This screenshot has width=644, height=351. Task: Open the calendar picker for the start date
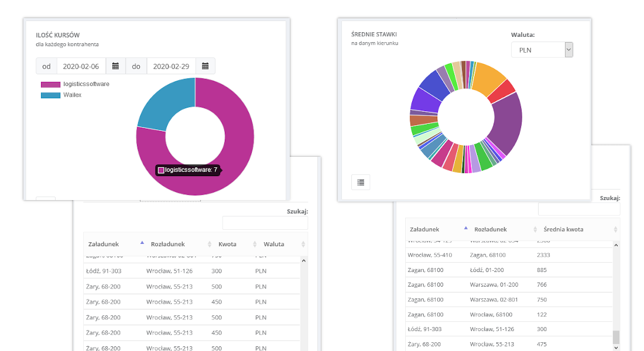point(115,66)
